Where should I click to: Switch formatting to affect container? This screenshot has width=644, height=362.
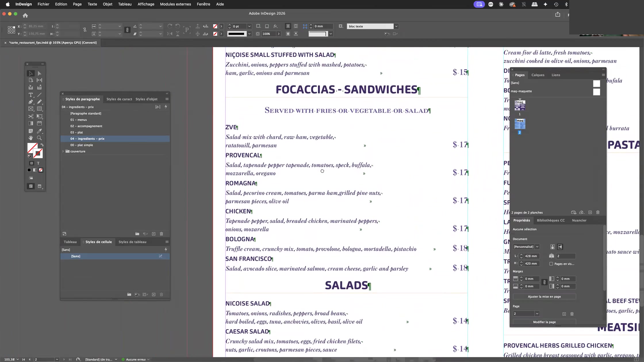pyautogui.click(x=32, y=163)
